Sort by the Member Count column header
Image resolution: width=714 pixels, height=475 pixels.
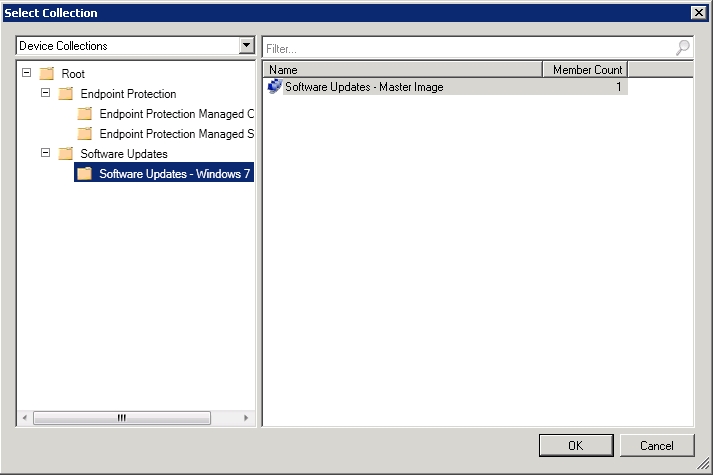(585, 70)
